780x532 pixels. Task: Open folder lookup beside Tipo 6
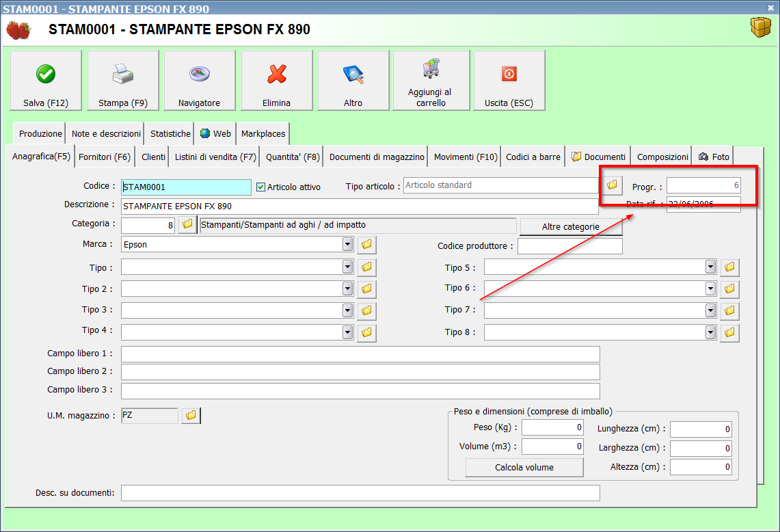[x=730, y=289]
